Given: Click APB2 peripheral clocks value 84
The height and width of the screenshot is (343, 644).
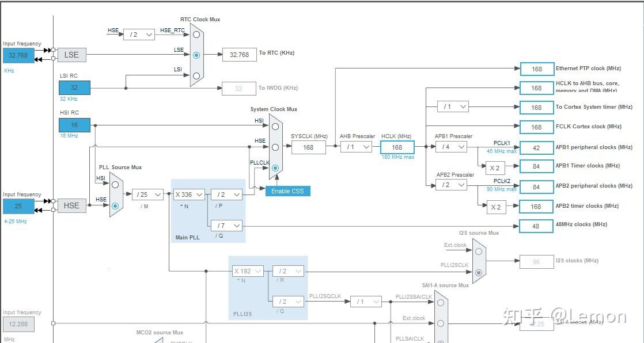Looking at the screenshot, I should 537,187.
